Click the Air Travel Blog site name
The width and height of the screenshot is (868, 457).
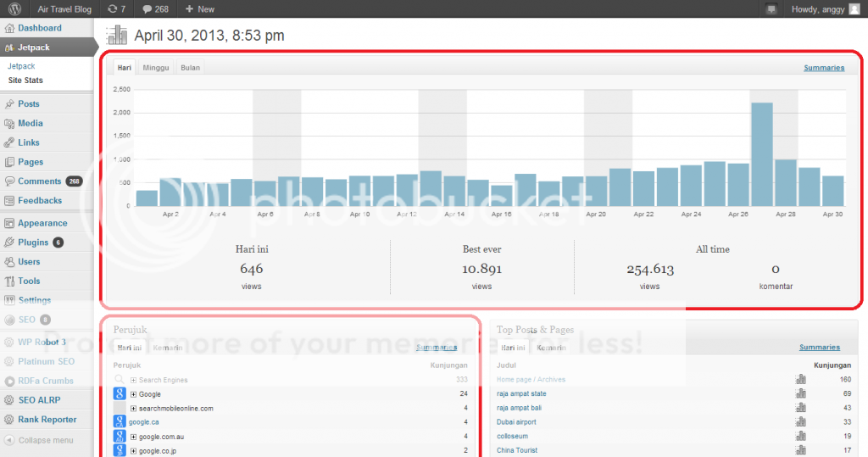(64, 8)
